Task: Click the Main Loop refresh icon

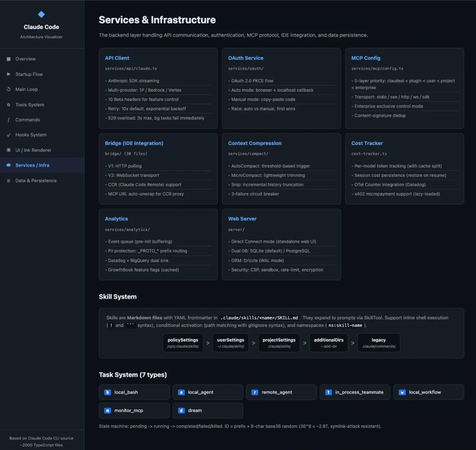Action: pos(8,89)
